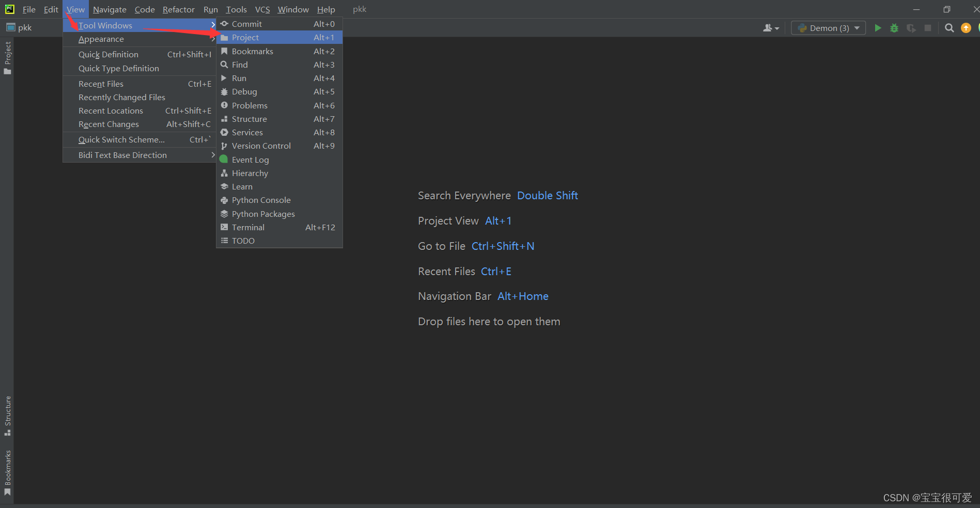
Task: Open the Structure side tab
Action: point(7,416)
